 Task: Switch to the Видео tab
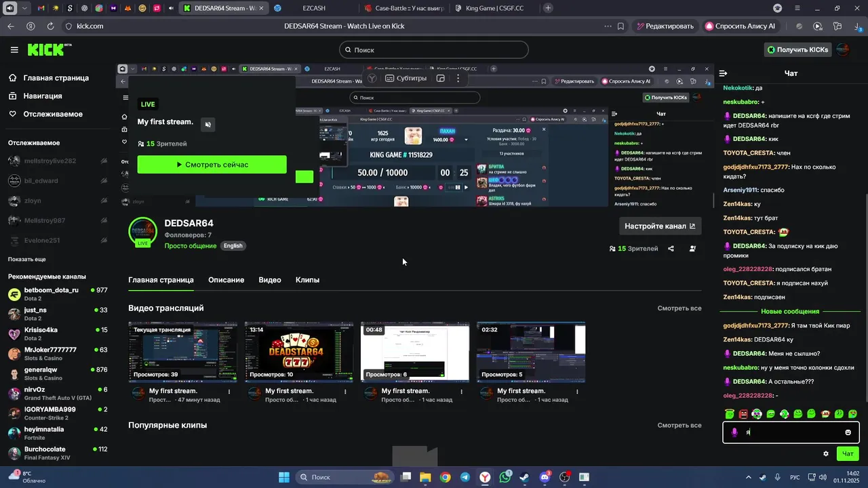[x=270, y=280]
